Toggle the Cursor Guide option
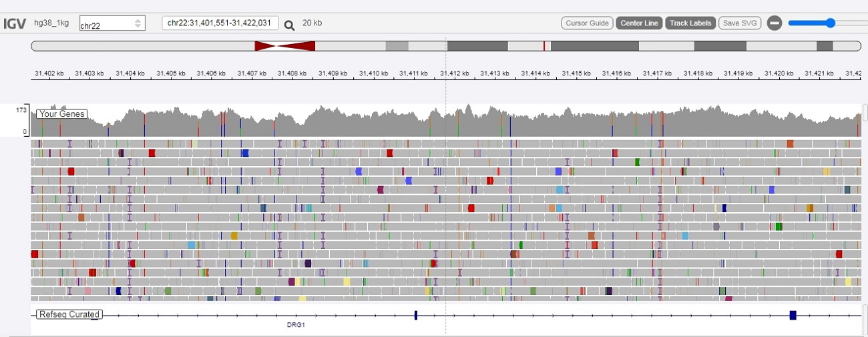The width and height of the screenshot is (868, 337). (x=587, y=23)
